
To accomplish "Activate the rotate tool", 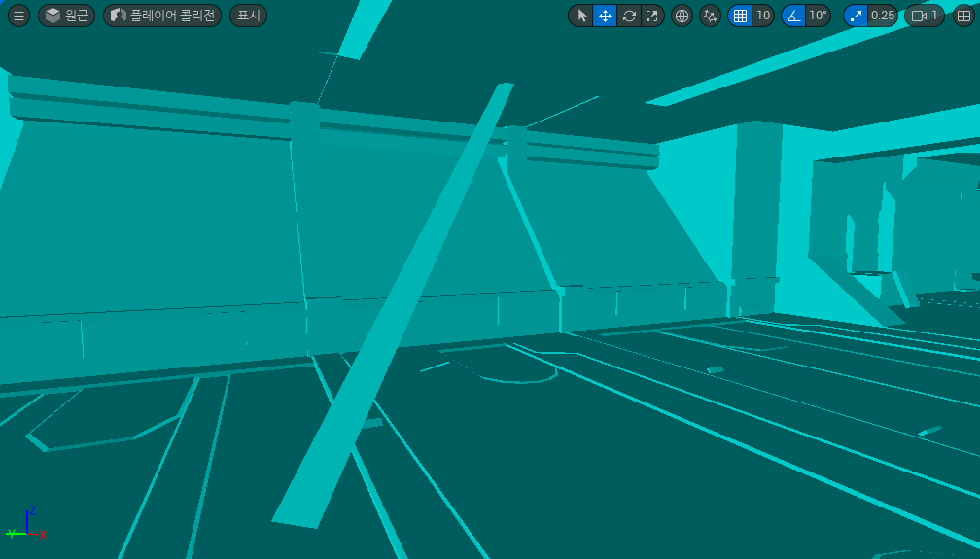I will (629, 16).
